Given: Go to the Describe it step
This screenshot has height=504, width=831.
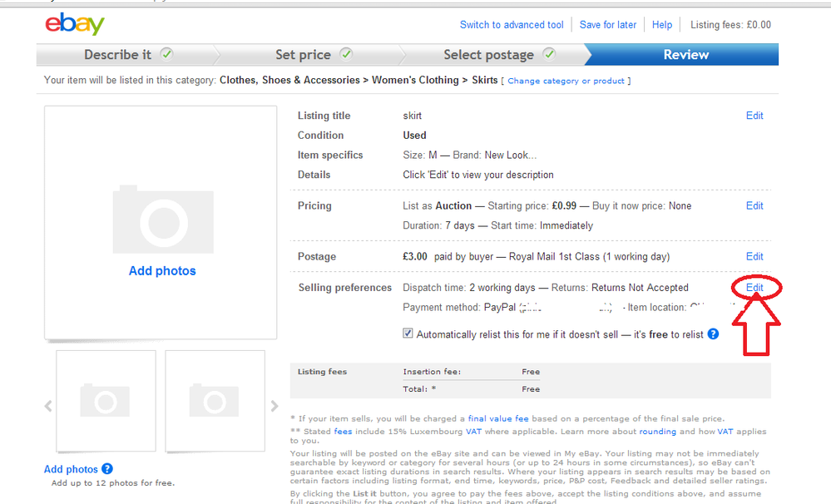Looking at the screenshot, I should click(118, 55).
